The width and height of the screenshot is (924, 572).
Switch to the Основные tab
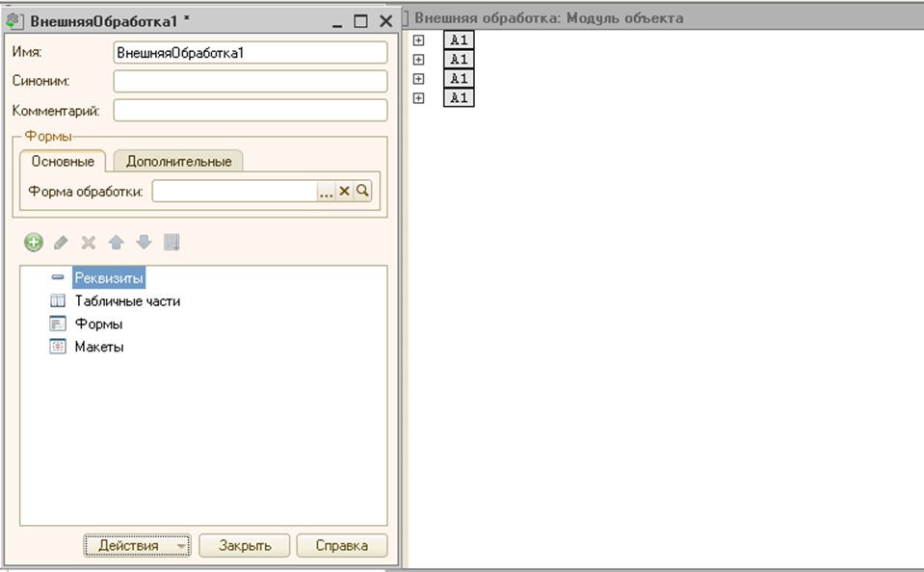tap(63, 162)
